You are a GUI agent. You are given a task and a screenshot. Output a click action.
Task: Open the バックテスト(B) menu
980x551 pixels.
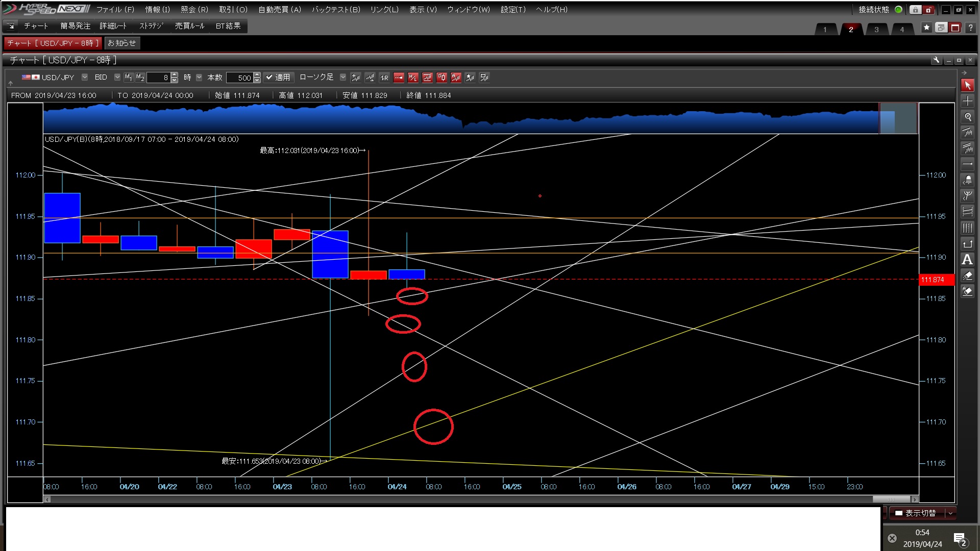336,9
